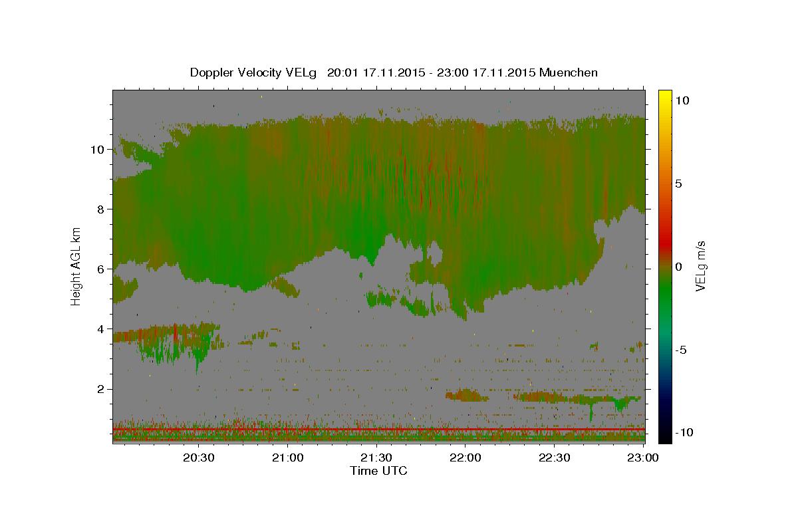798x532 pixels.
Task: Click the 'Time UTC' axis title
Action: [x=378, y=471]
